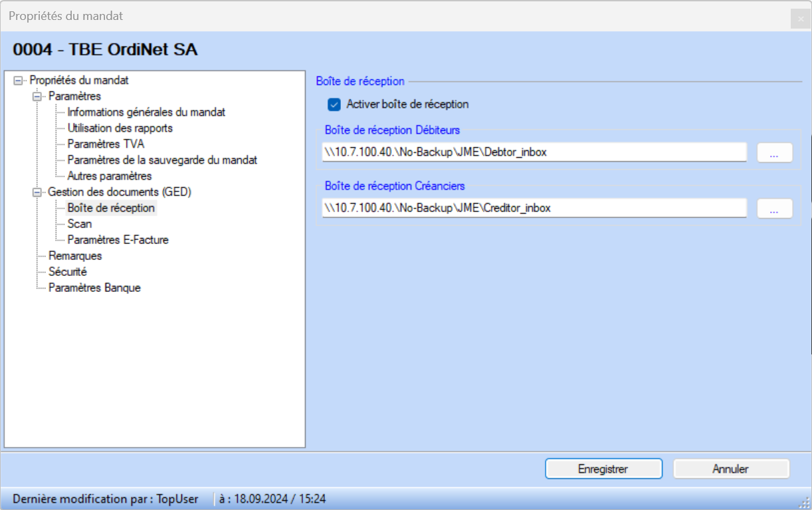Open Paramètres TVA settings
This screenshot has width=812, height=510.
pos(106,144)
